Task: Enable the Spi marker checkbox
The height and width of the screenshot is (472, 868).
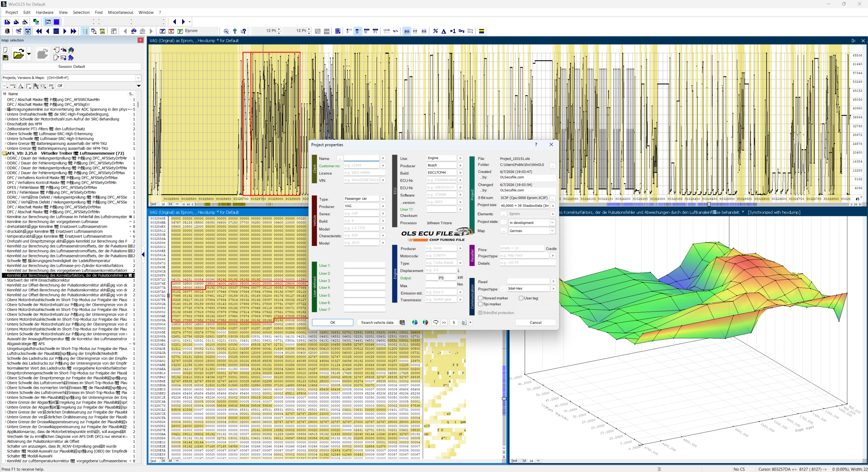Action: 480,304
